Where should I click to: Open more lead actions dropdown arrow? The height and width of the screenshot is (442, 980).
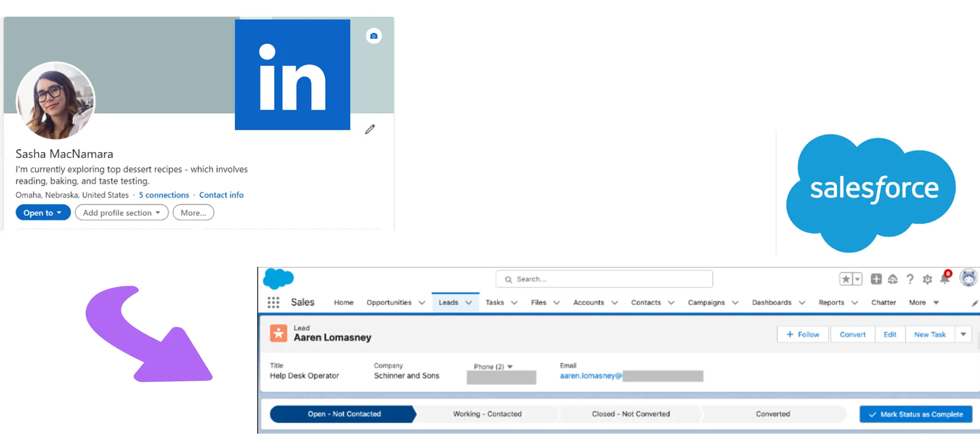pos(963,335)
